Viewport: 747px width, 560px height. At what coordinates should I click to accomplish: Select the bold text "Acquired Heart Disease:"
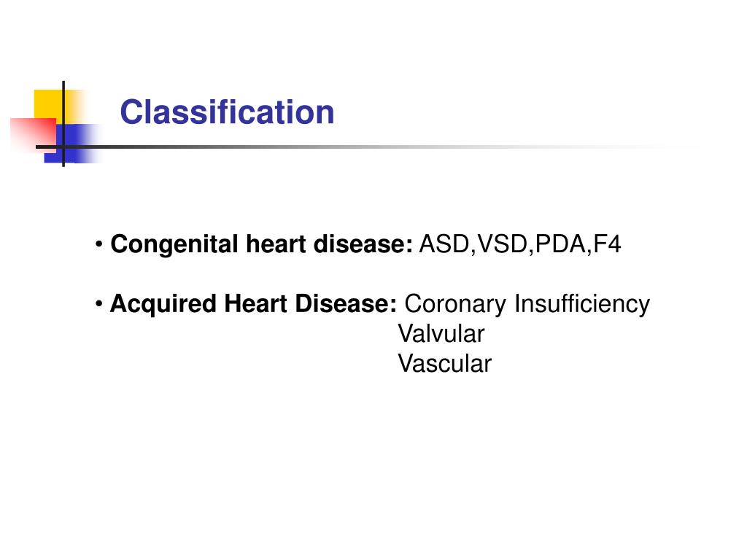click(254, 304)
